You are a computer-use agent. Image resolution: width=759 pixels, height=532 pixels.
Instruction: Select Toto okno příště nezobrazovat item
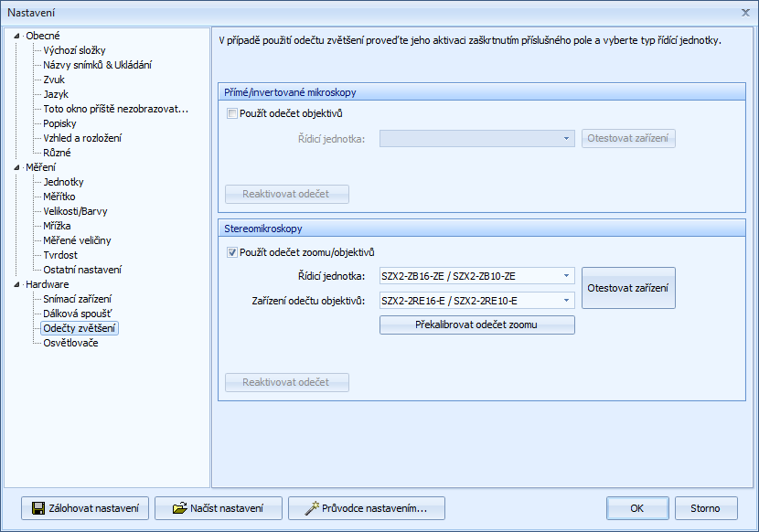click(x=116, y=109)
